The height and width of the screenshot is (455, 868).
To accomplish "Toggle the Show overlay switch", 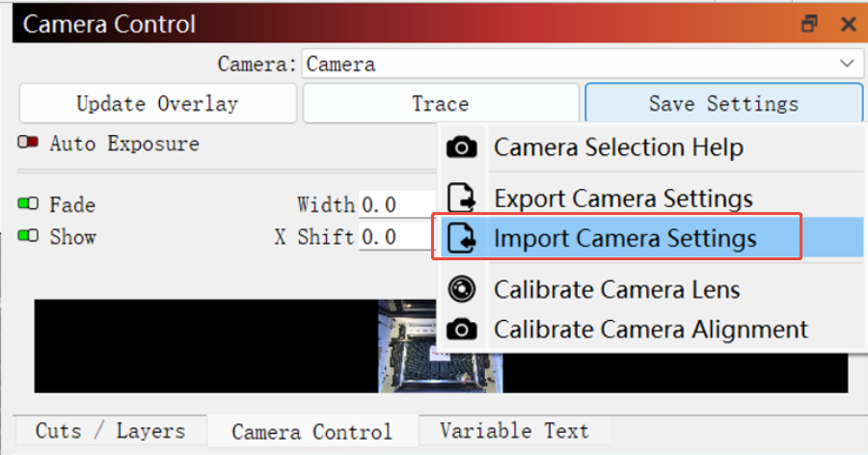I will click(28, 236).
